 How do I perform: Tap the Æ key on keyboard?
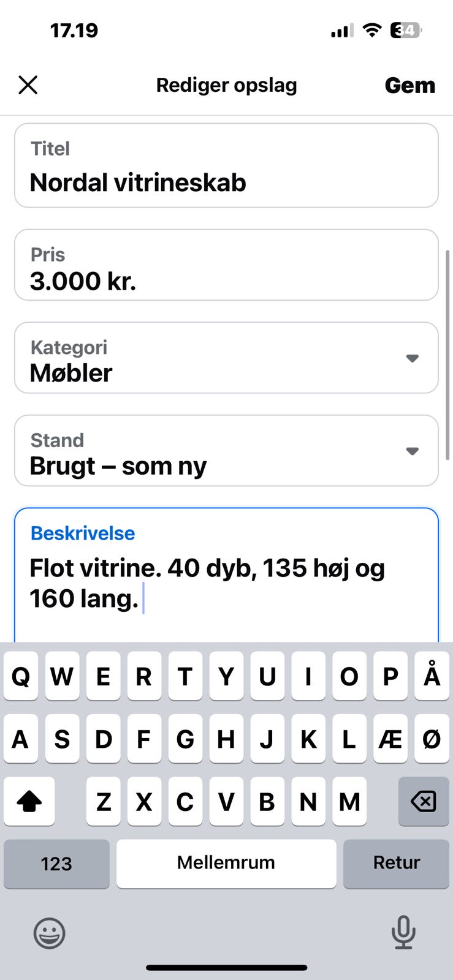point(390,739)
